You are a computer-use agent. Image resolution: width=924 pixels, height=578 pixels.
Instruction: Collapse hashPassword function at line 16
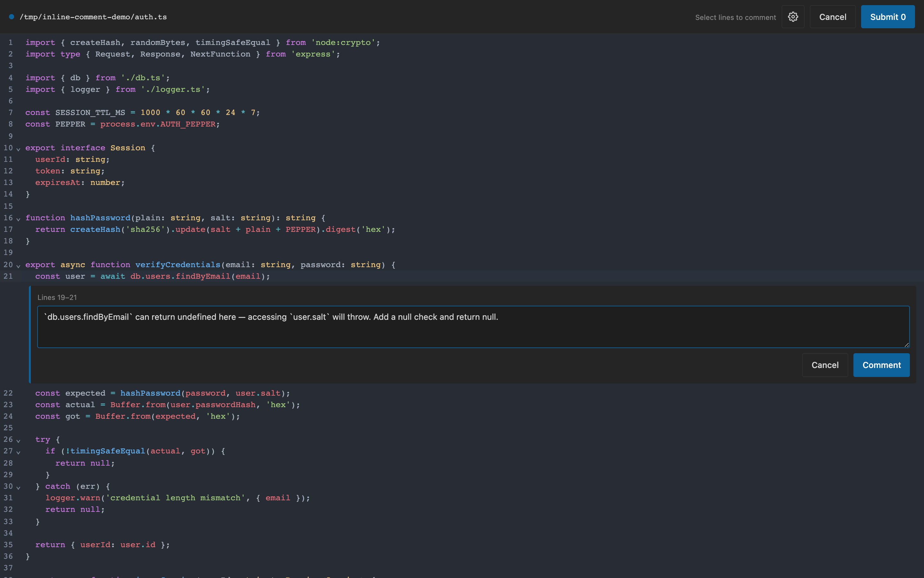click(x=18, y=219)
